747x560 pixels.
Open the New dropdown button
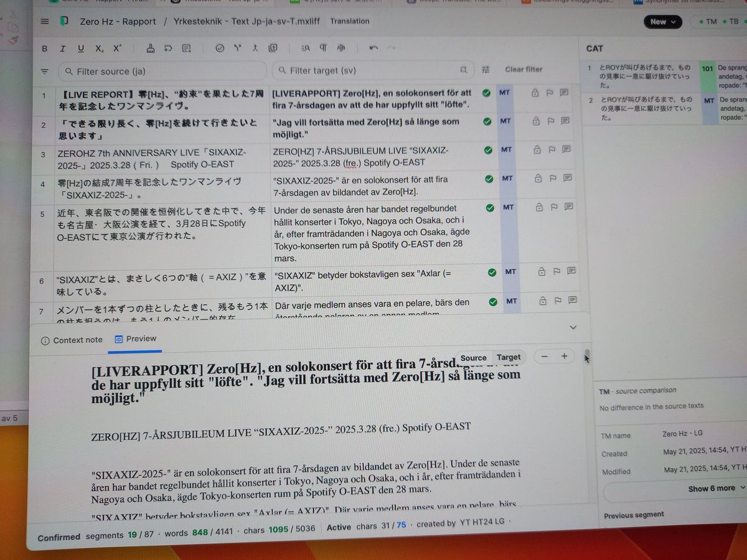[x=662, y=21]
